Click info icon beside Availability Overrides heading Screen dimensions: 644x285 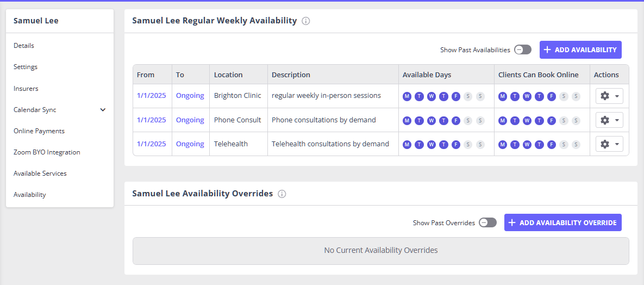pos(282,194)
